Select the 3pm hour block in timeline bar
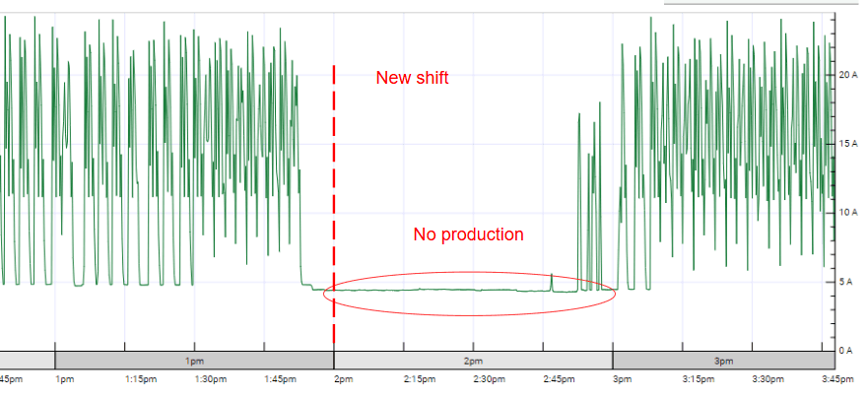The height and width of the screenshot is (399, 868). coord(724,361)
